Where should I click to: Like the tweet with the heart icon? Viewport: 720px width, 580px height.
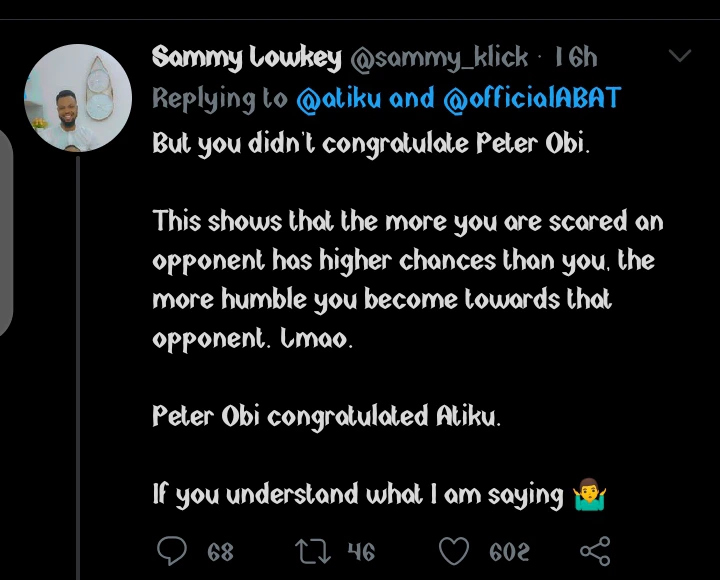pos(455,550)
